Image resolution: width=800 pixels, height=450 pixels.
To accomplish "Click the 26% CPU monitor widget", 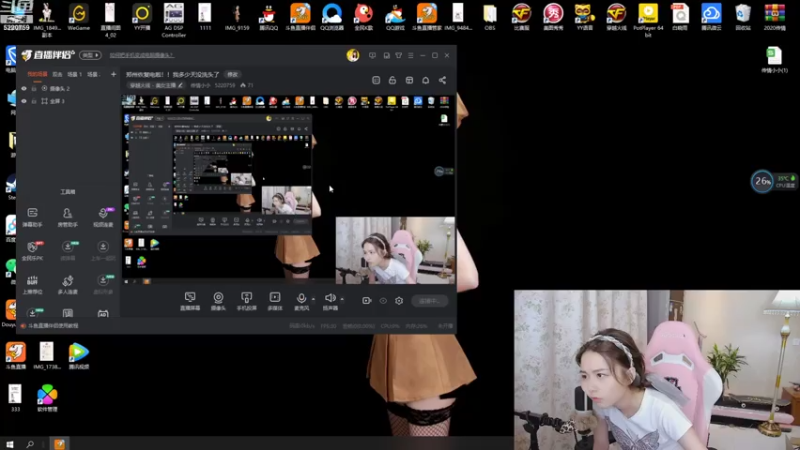I will [x=762, y=181].
